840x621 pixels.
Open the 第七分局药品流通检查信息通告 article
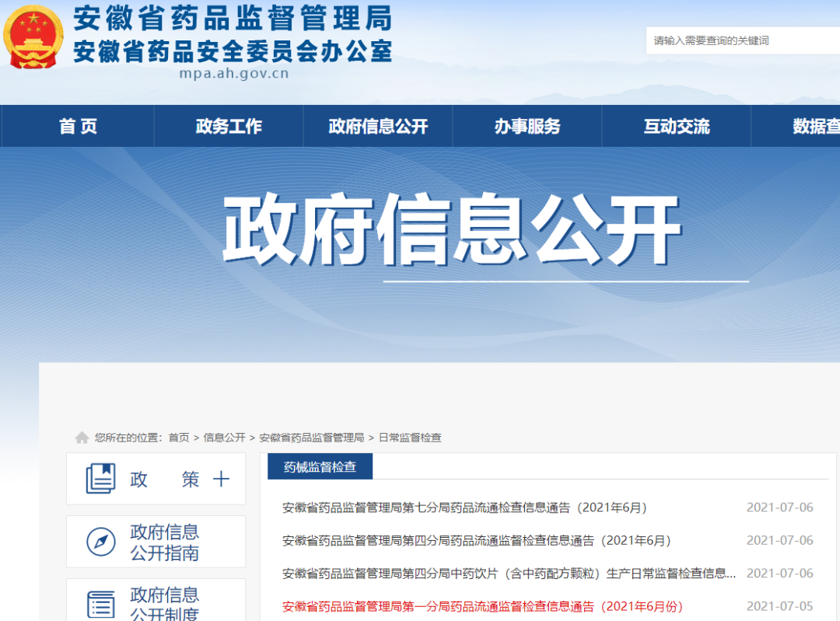coord(464,508)
